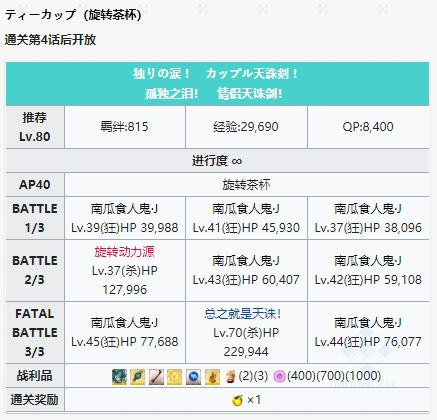This screenshot has height=420, width=437.
Task: Click the yellow sun-gear drop item icon
Action: click(175, 377)
